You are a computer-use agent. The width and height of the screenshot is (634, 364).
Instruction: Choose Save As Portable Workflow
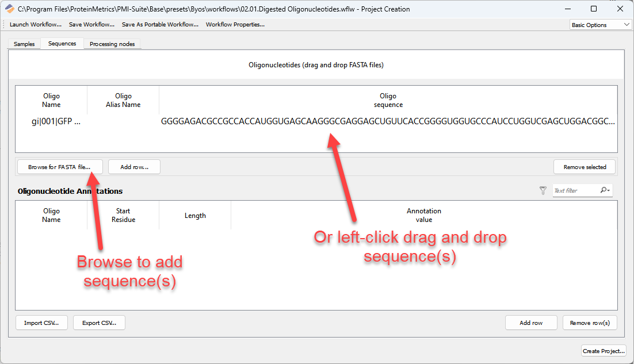[160, 25]
